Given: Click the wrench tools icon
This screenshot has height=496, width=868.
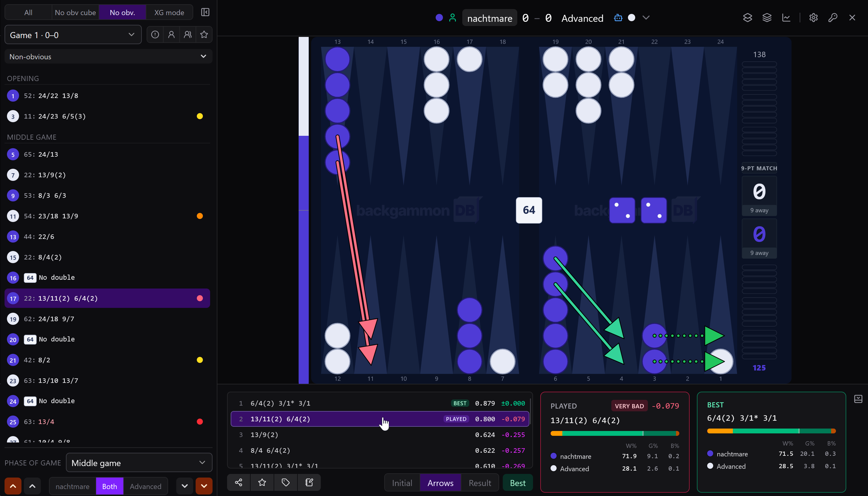Looking at the screenshot, I should tap(833, 18).
